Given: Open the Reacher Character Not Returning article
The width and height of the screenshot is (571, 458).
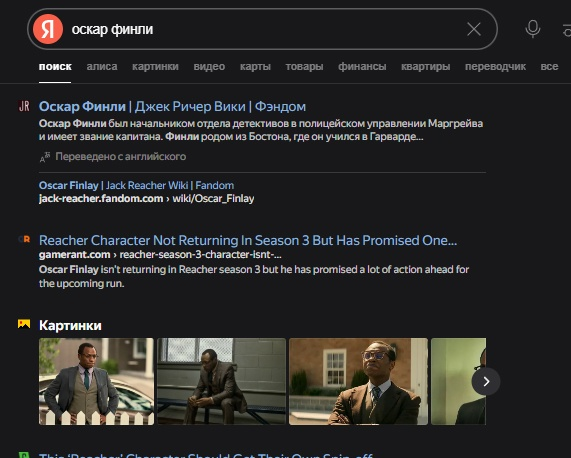Looking at the screenshot, I should [248, 240].
